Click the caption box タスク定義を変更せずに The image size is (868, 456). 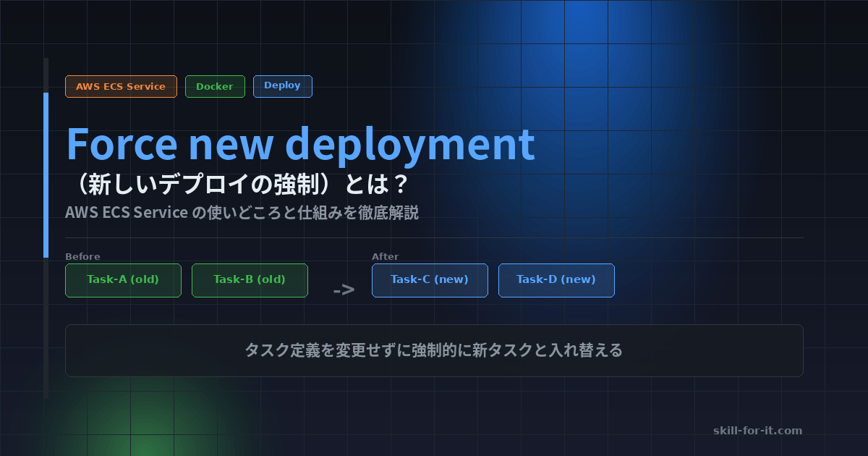pyautogui.click(x=434, y=350)
